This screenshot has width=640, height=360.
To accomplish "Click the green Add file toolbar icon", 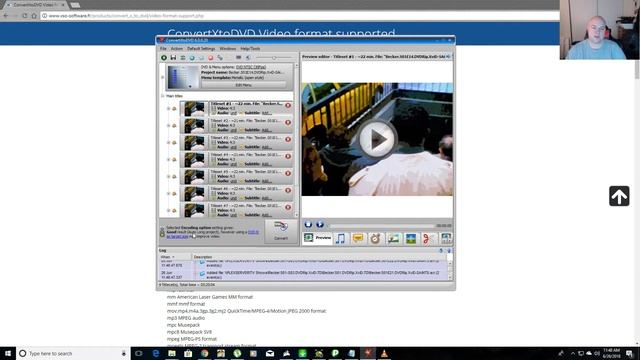I will 164,58.
